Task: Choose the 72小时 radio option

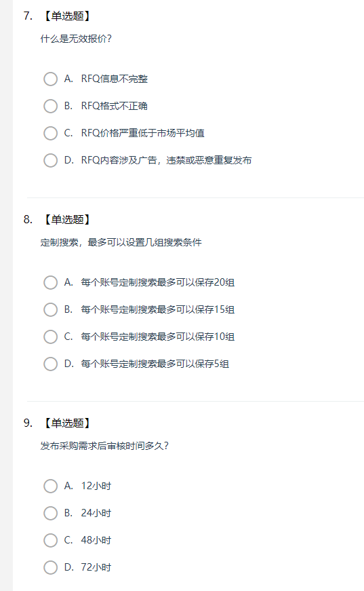Action: [50, 568]
